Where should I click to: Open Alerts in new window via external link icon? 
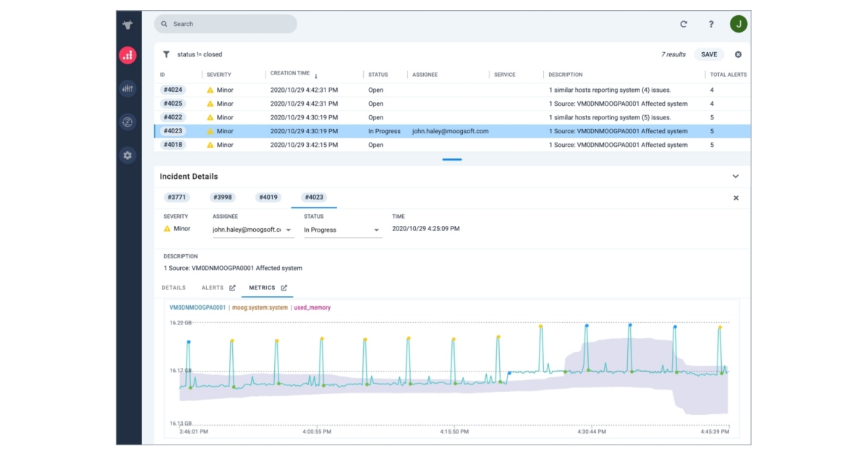(x=231, y=287)
